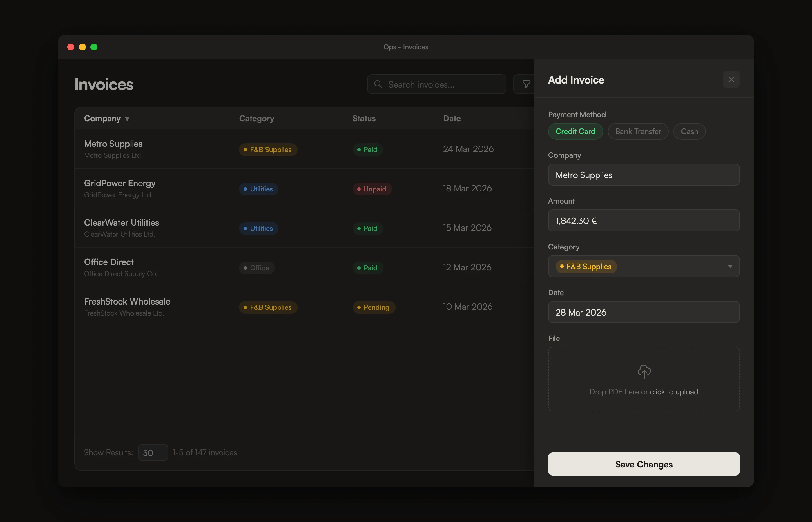The height and width of the screenshot is (522, 812).
Task: Click Paid status on ClearWater Utilities row
Action: [367, 229]
